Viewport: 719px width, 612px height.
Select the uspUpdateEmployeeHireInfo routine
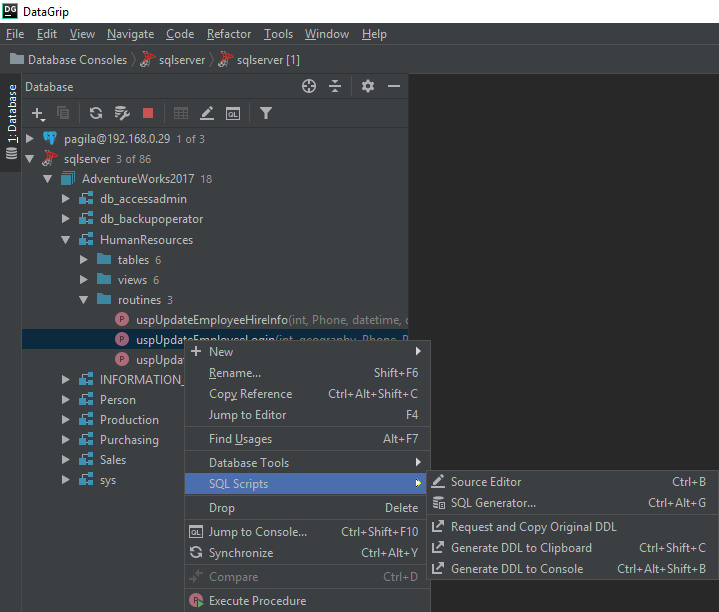click(211, 320)
